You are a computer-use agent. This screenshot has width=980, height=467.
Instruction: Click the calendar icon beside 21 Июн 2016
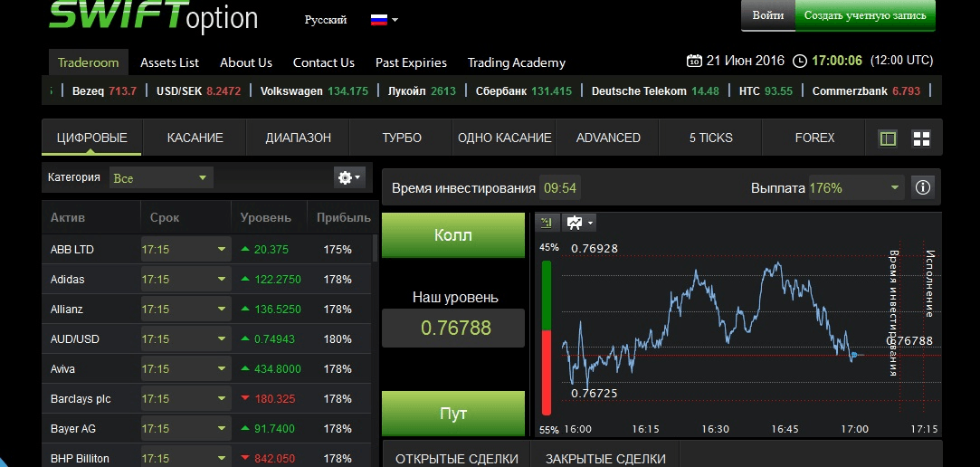694,61
